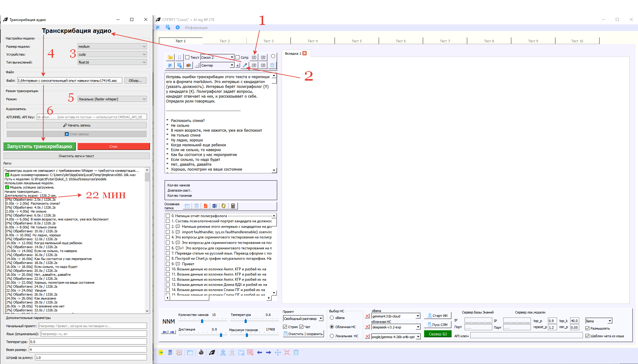Click the yellow folder 'A' icon
This screenshot has height=364, width=638.
pyautogui.click(x=170, y=57)
